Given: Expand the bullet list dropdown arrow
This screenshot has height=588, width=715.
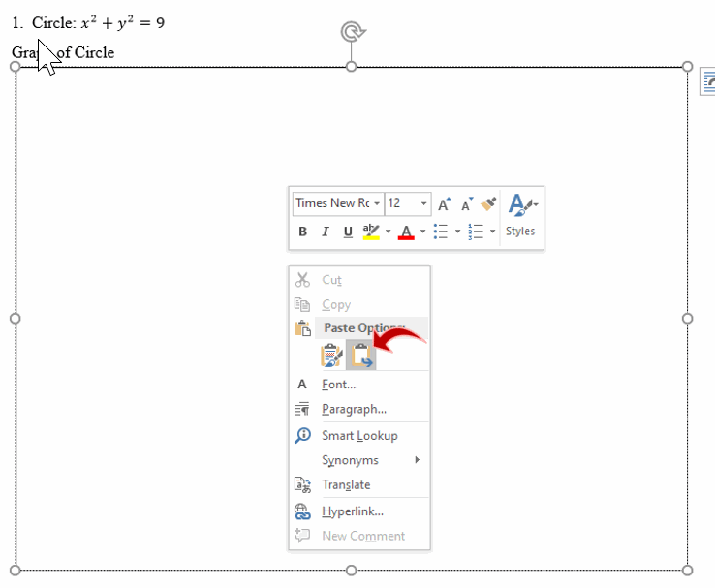Looking at the screenshot, I should (457, 232).
